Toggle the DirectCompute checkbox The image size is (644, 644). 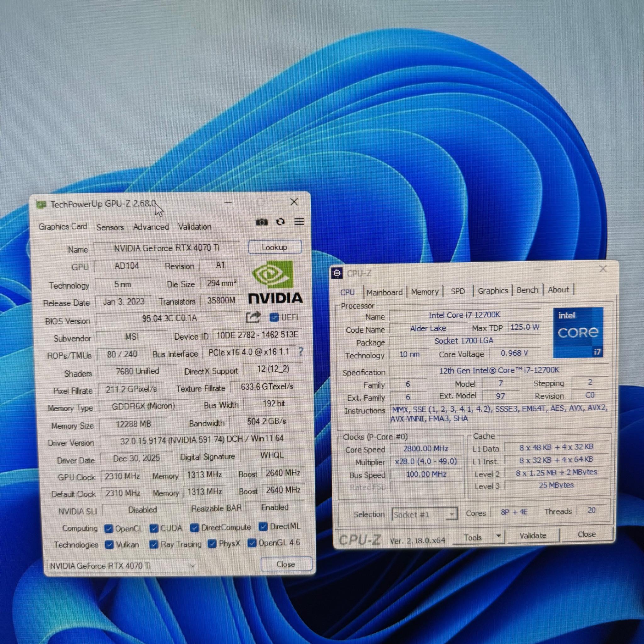point(194,528)
